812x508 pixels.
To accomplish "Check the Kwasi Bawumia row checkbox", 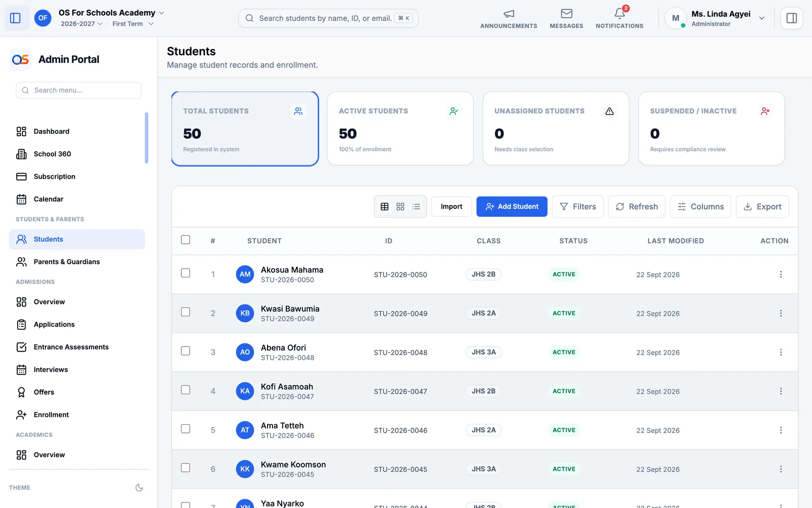I will (x=186, y=312).
